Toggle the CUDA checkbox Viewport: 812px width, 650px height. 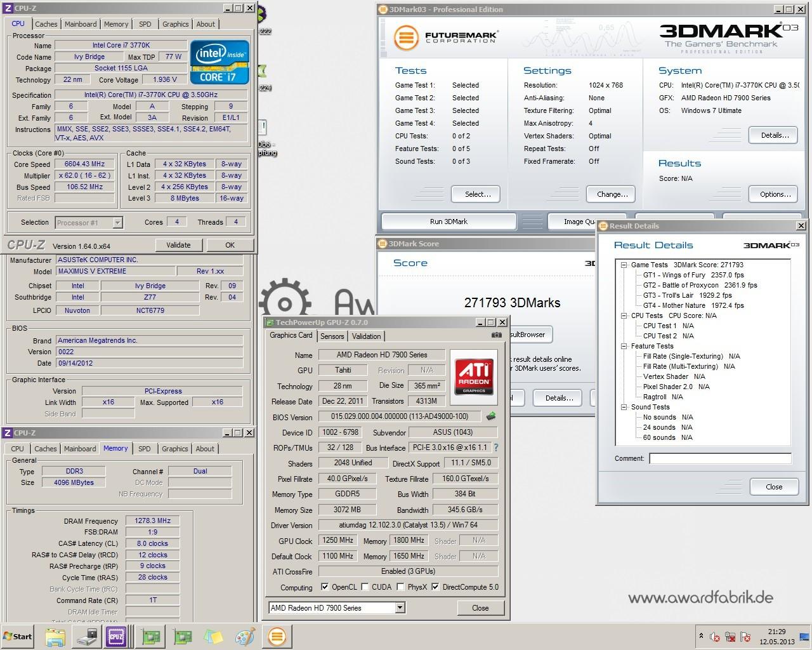[364, 587]
